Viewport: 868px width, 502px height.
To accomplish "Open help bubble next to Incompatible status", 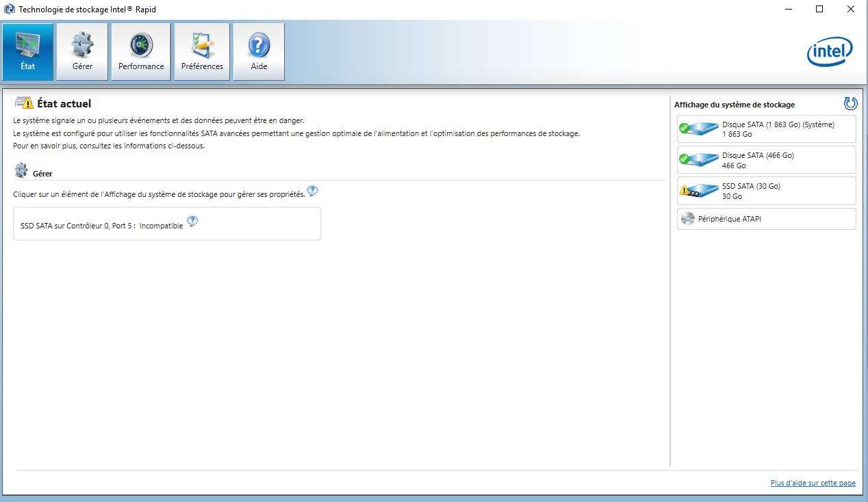I will [192, 221].
